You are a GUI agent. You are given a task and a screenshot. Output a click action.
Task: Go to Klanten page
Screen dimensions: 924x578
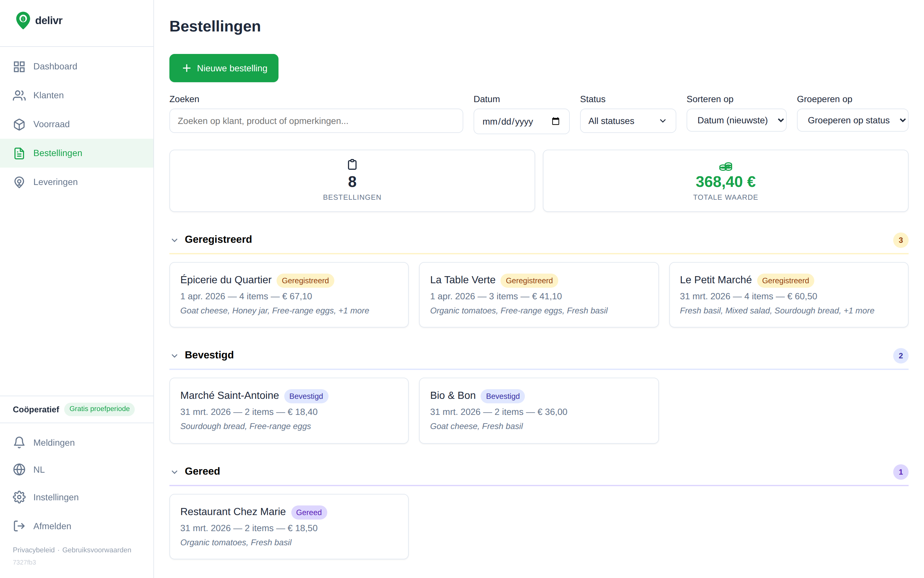point(77,96)
